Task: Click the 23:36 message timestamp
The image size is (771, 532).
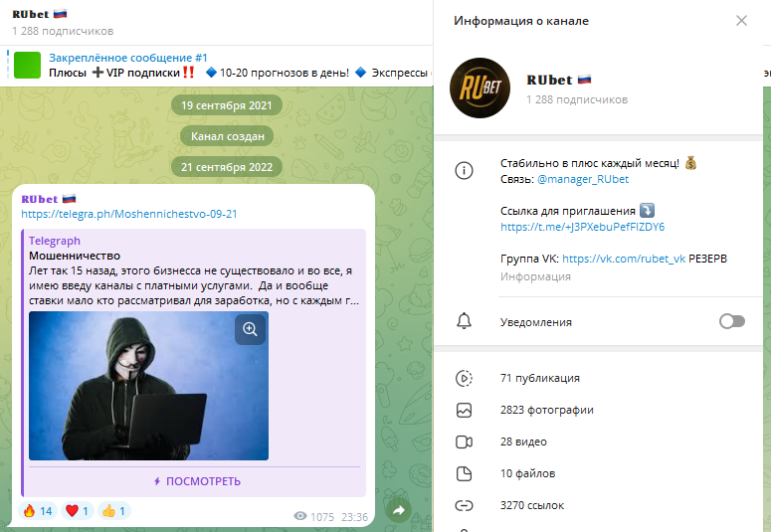Action: click(354, 517)
